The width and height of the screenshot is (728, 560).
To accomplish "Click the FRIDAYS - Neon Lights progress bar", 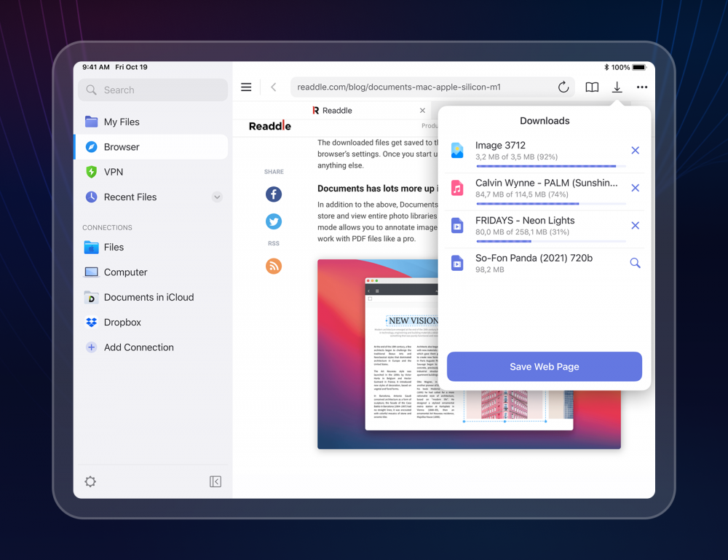I will (x=550, y=241).
